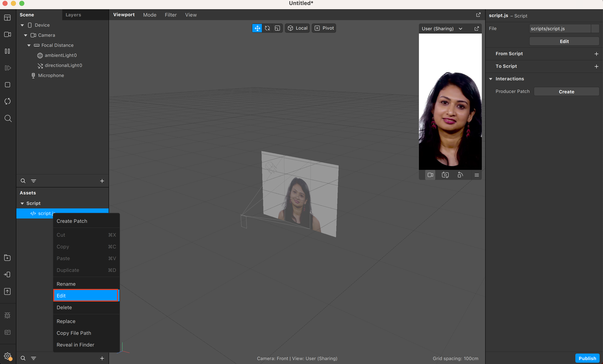
Task: Pop out the simulator preview window
Action: click(477, 29)
